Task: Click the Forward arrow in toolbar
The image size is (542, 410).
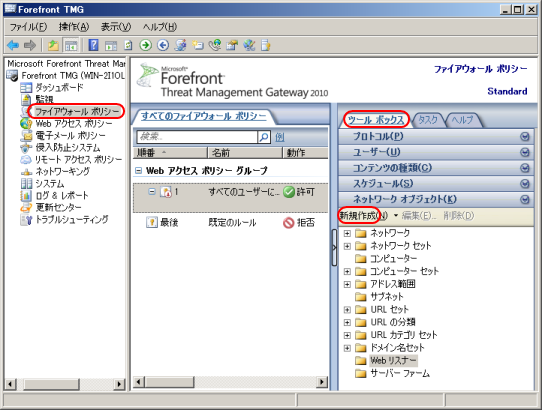Action: pos(30,45)
